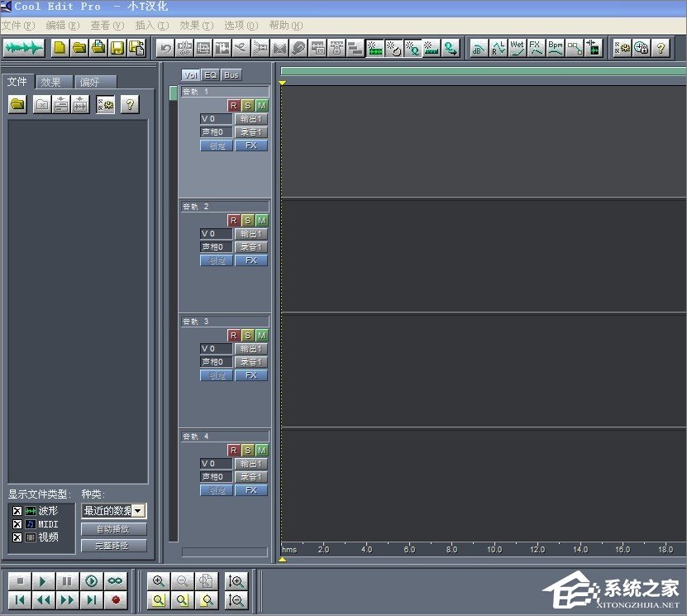Open Track 1 output device 输出1
687x616 pixels.
pyautogui.click(x=251, y=119)
